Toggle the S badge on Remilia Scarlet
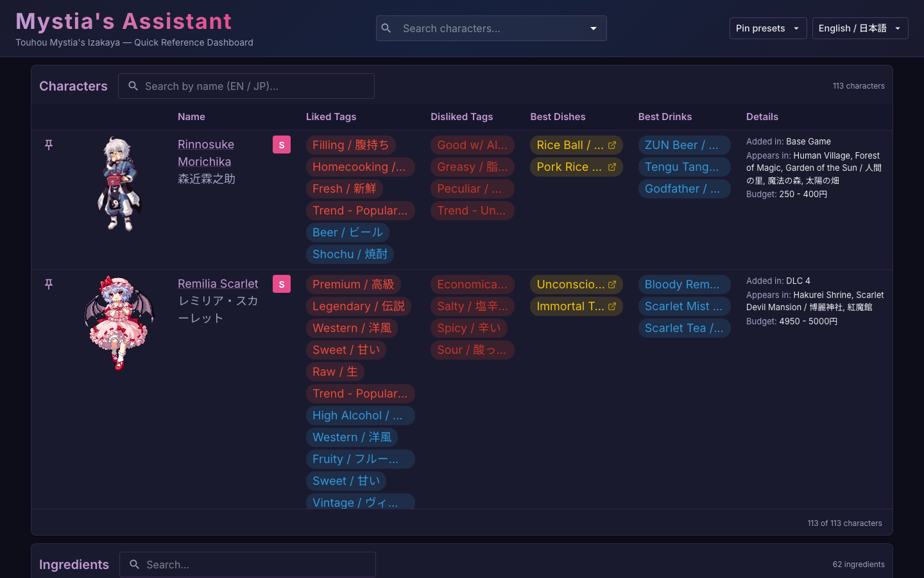This screenshot has height=578, width=924. coord(282,284)
